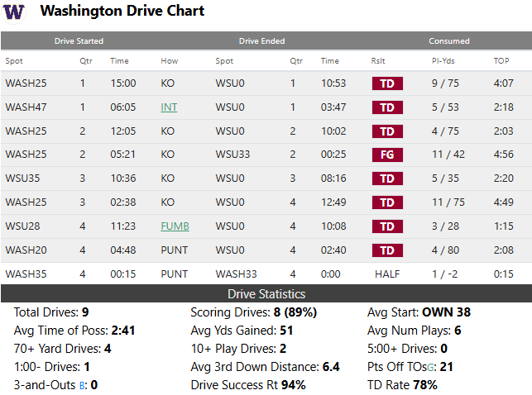Click the 70+ Yard Drives: 4 stat
This screenshot has width=532, height=395.
62,349
